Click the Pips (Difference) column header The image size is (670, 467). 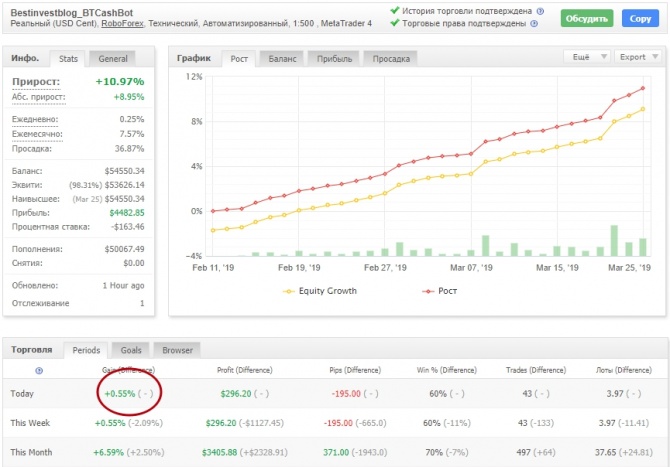(x=355, y=370)
